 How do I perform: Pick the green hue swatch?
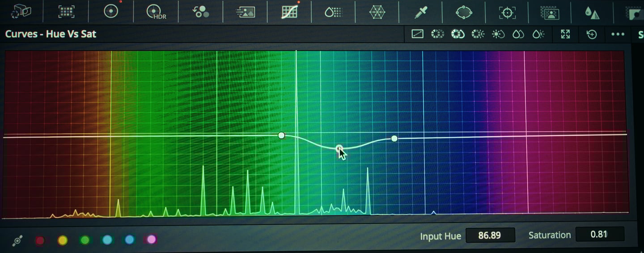pyautogui.click(x=85, y=240)
